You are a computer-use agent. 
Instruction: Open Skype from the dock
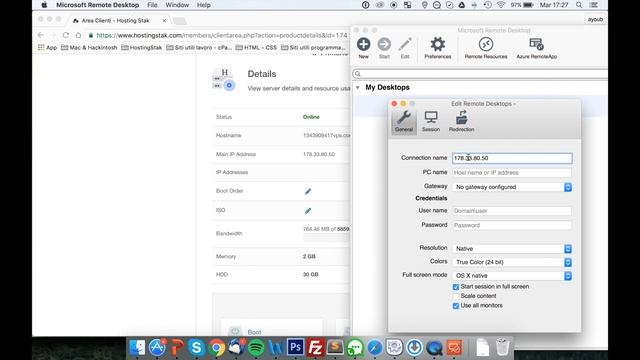[x=196, y=348]
